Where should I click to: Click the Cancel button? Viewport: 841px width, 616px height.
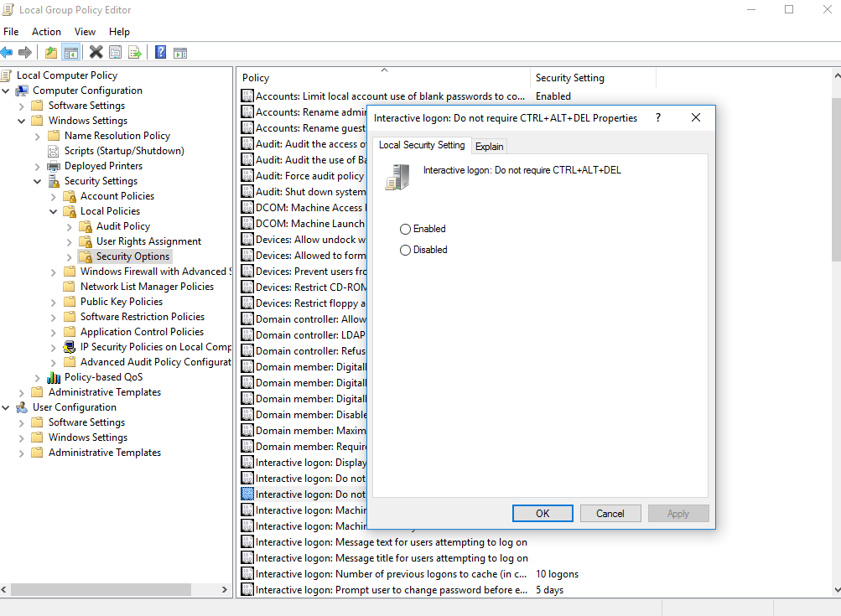tap(610, 513)
